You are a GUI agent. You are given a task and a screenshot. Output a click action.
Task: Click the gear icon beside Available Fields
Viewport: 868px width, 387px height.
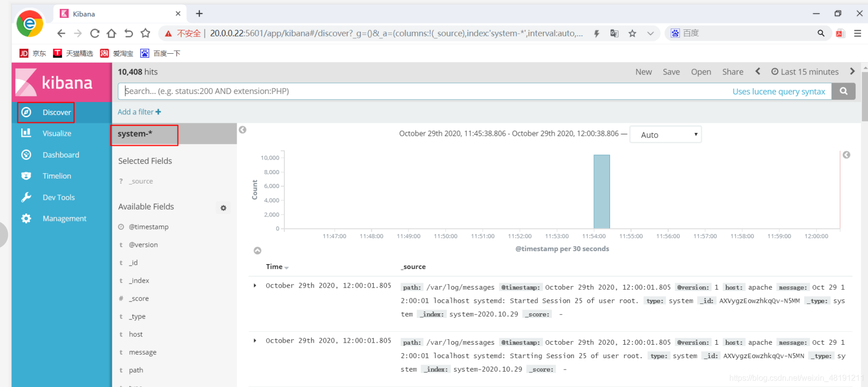coord(223,208)
